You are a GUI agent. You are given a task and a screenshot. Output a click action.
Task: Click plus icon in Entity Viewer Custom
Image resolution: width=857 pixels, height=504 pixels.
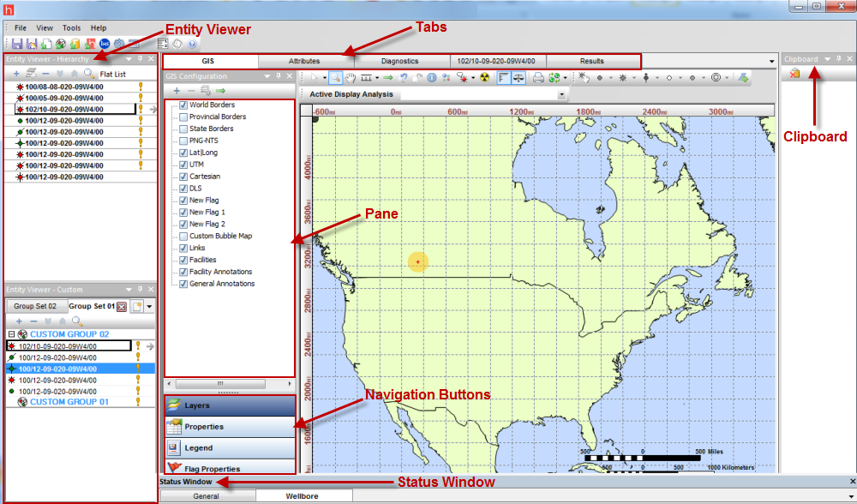coord(19,320)
